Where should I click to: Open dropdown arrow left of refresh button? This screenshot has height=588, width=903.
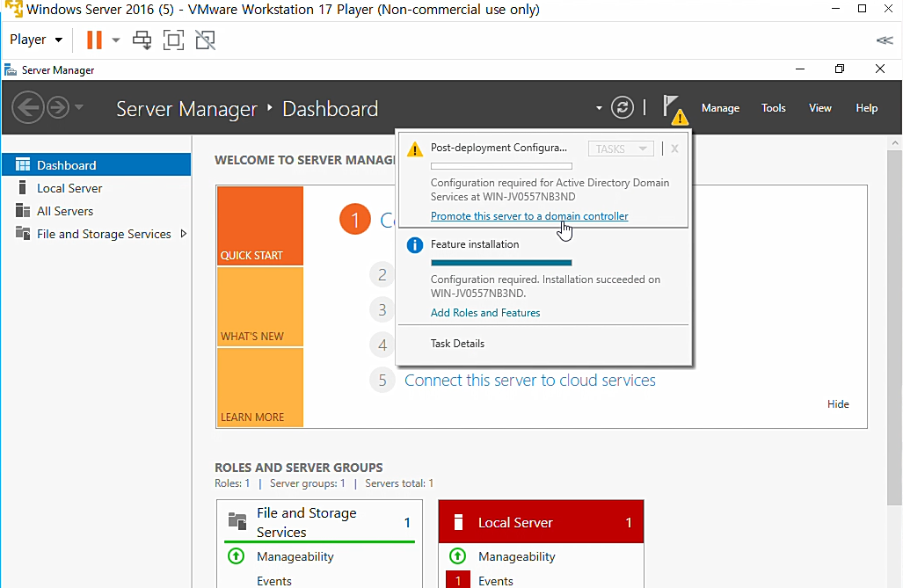coord(599,108)
